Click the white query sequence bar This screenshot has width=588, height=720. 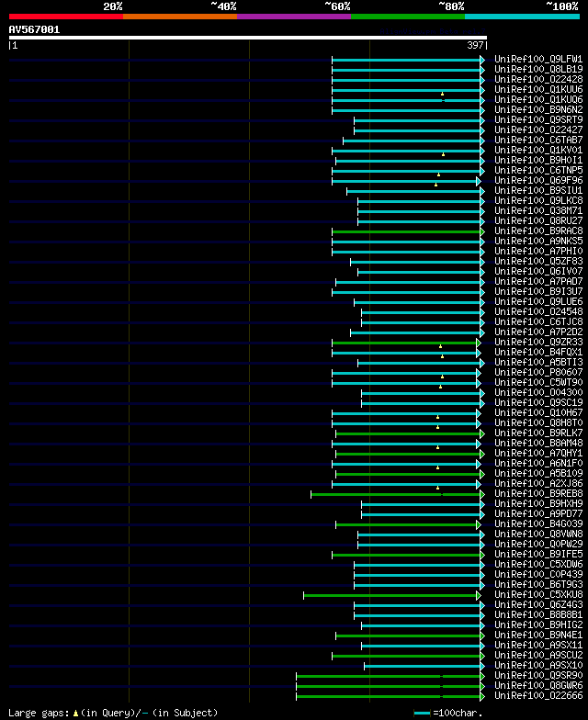[x=248, y=38]
